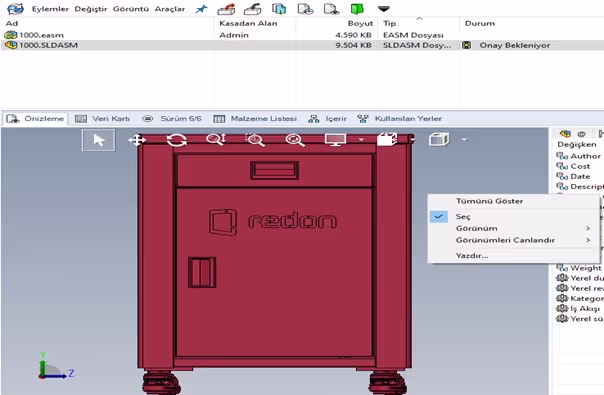Click the Zoom to fit tool

tap(295, 140)
